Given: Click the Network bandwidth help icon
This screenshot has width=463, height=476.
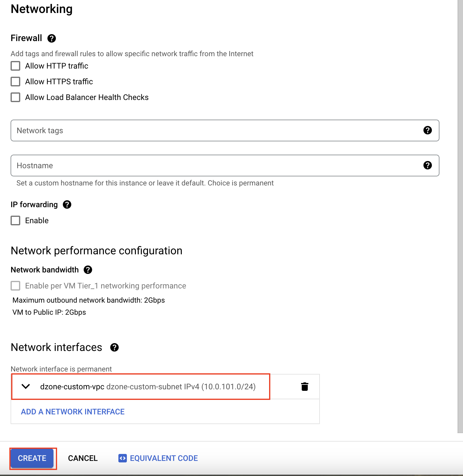Looking at the screenshot, I should pyautogui.click(x=88, y=270).
